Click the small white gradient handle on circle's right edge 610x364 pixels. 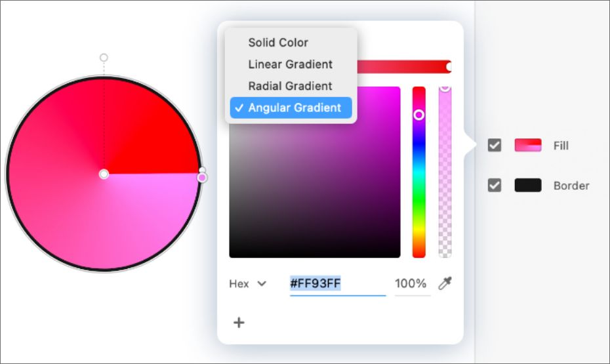(202, 170)
